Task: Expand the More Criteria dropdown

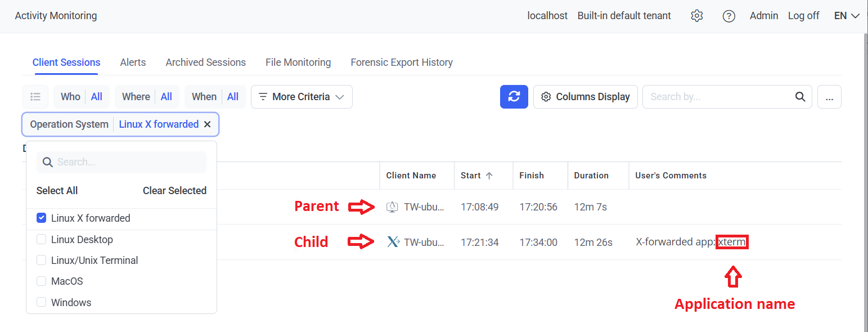Action: (x=302, y=97)
